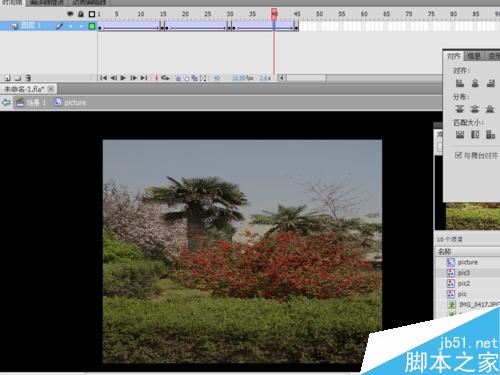This screenshot has height=375, width=500.
Task: Click match width icon
Action: 460,135
